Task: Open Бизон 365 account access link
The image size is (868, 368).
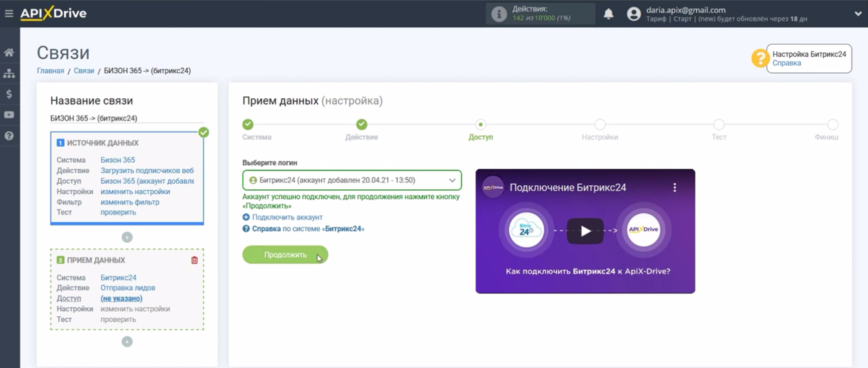Action: click(x=147, y=181)
